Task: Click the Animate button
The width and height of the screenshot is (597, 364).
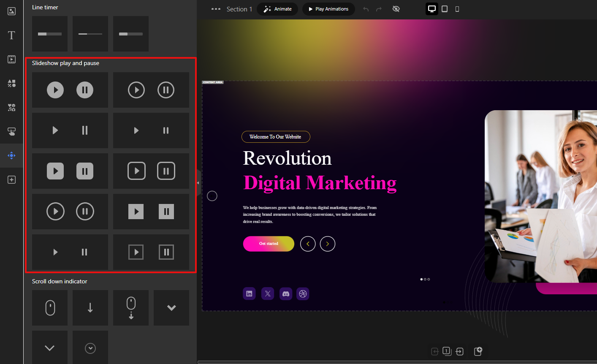Action: [277, 9]
